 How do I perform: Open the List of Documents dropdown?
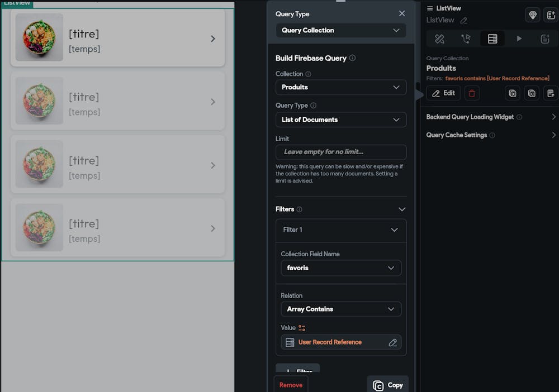click(x=341, y=119)
